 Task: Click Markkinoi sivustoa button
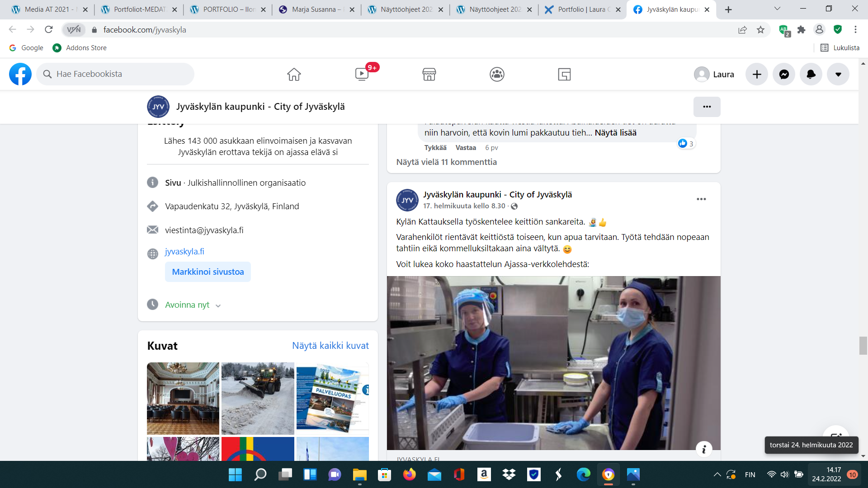coord(208,272)
